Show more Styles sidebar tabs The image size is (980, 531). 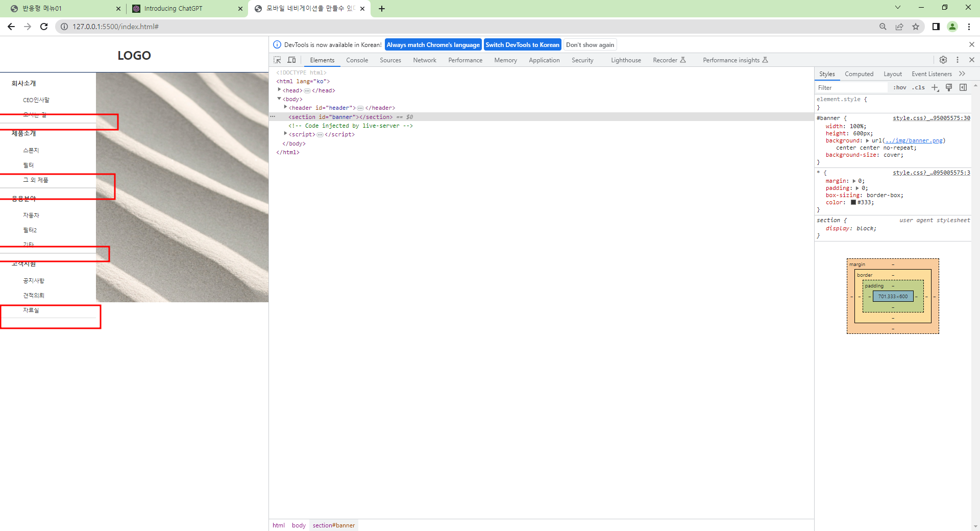(962, 74)
